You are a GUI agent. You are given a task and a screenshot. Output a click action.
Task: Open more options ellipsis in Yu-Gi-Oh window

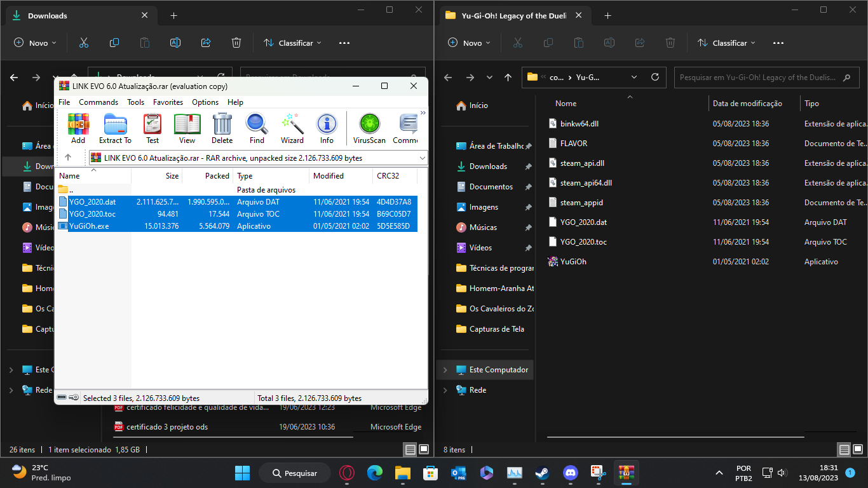point(778,43)
